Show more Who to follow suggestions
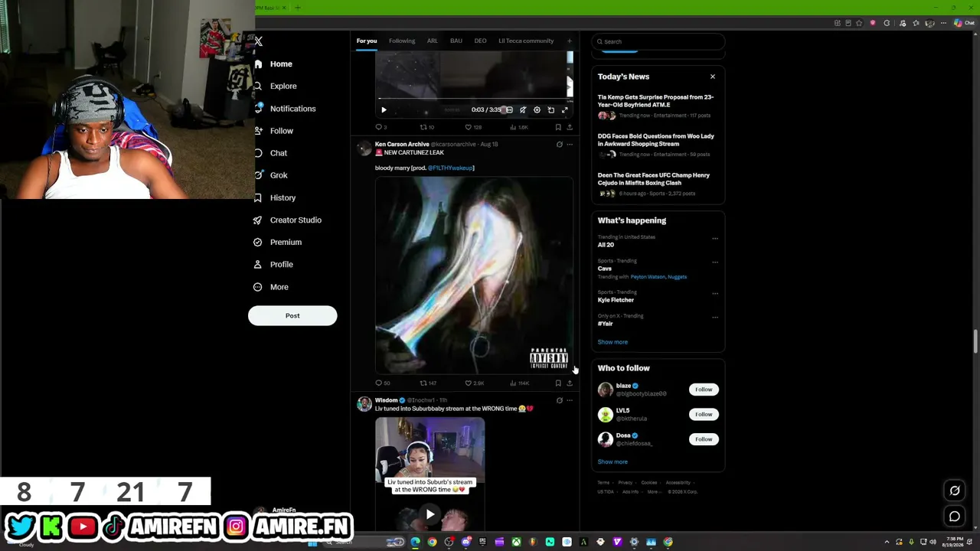980x551 pixels. 612,461
